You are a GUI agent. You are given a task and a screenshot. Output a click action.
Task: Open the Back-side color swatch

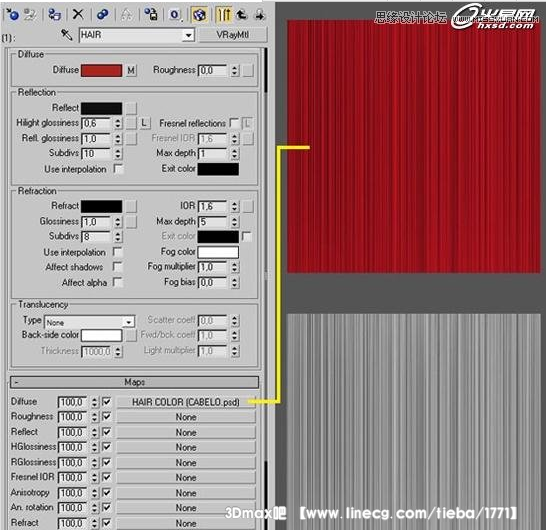101,335
